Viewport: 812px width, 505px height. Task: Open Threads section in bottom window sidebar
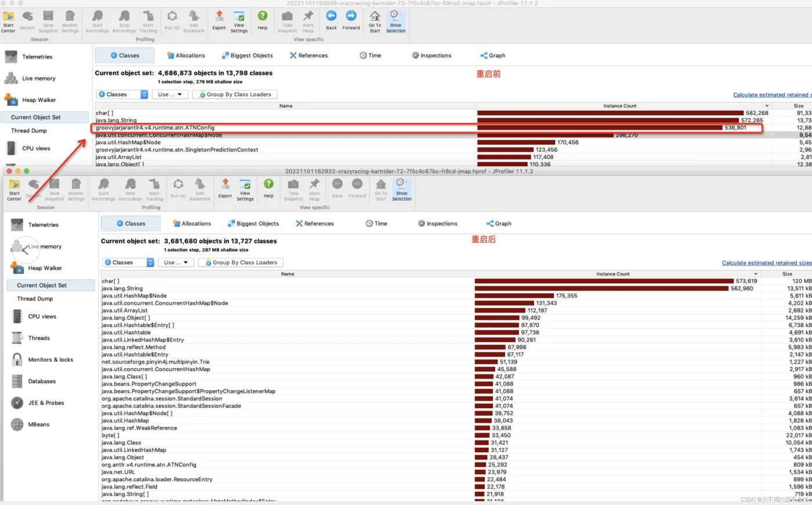click(x=39, y=338)
